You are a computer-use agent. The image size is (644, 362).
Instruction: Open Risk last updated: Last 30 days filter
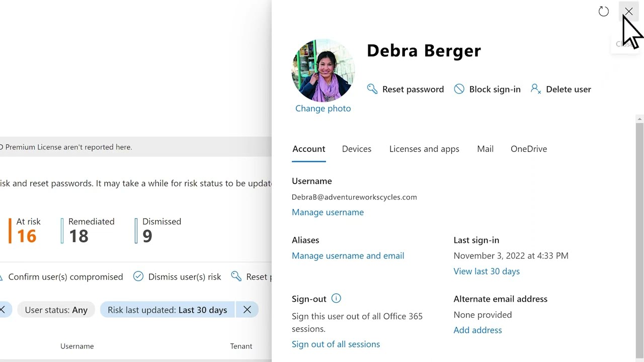coord(168,310)
